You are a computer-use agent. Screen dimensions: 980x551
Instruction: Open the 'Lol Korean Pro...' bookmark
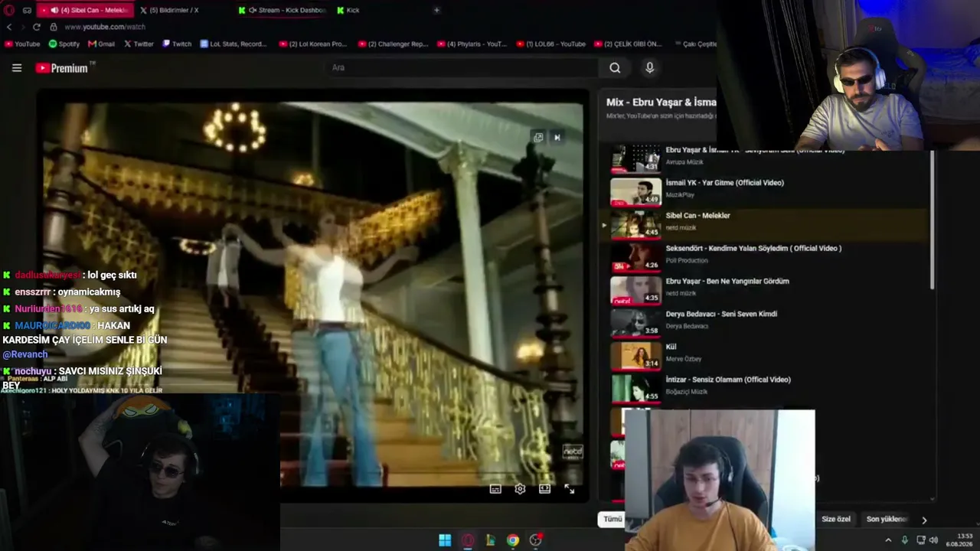(x=313, y=44)
